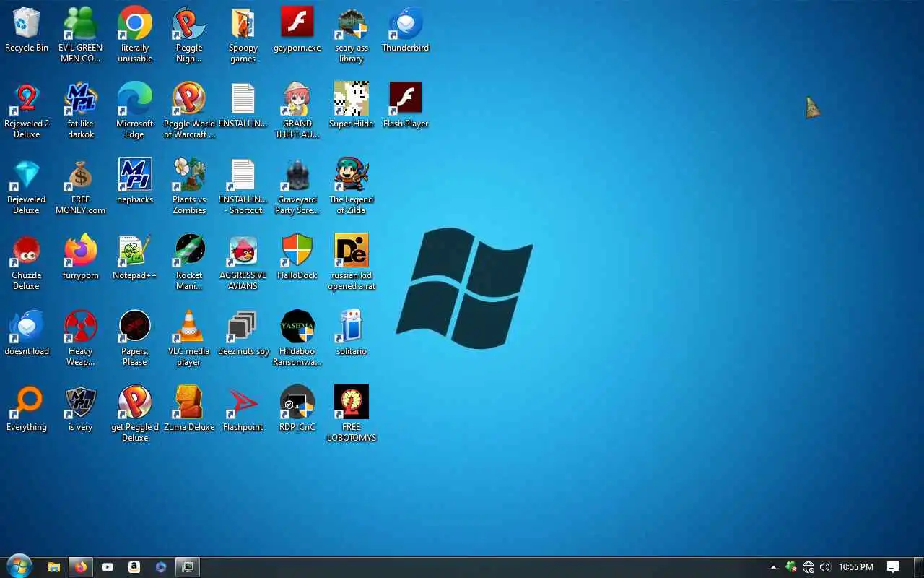Open the Recycle Bin desktop icon

[x=27, y=30]
